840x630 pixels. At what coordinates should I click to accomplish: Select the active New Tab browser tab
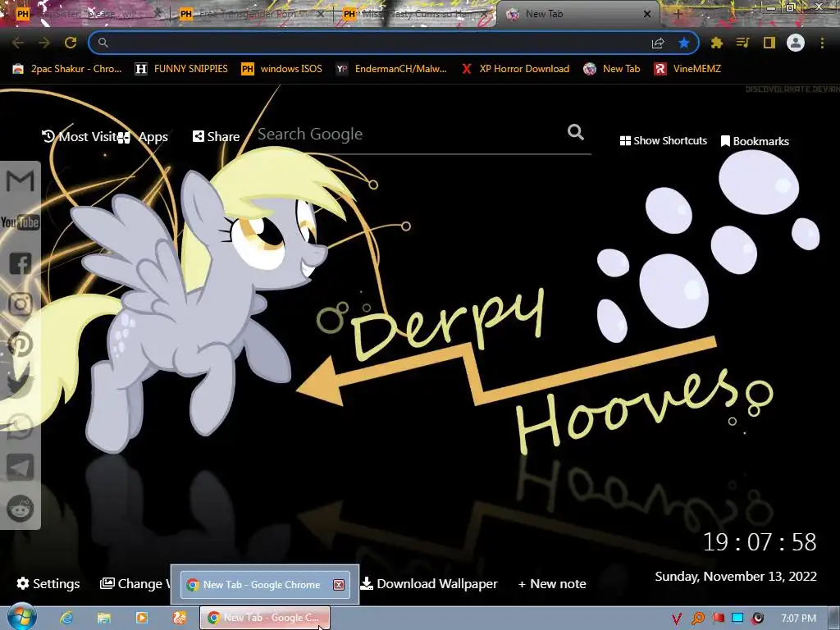pos(578,14)
